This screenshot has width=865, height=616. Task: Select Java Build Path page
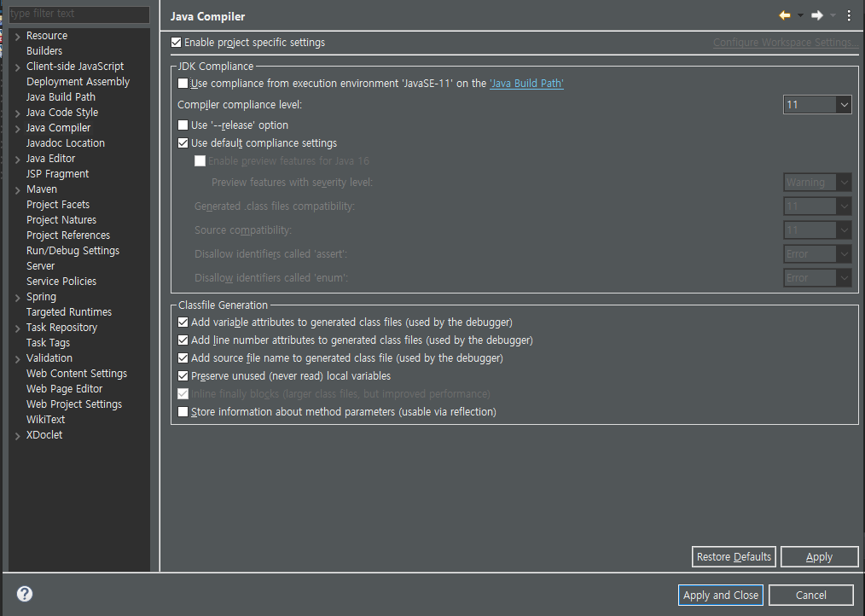[x=61, y=97]
